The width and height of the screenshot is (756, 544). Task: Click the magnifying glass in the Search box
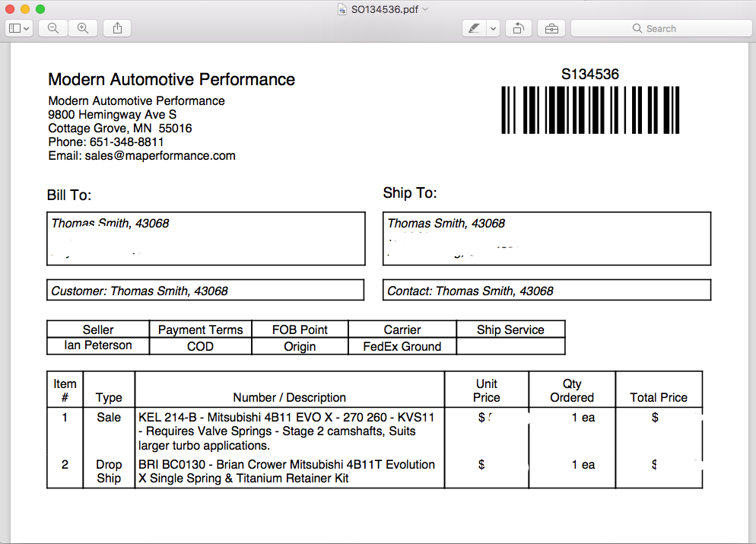pyautogui.click(x=637, y=28)
